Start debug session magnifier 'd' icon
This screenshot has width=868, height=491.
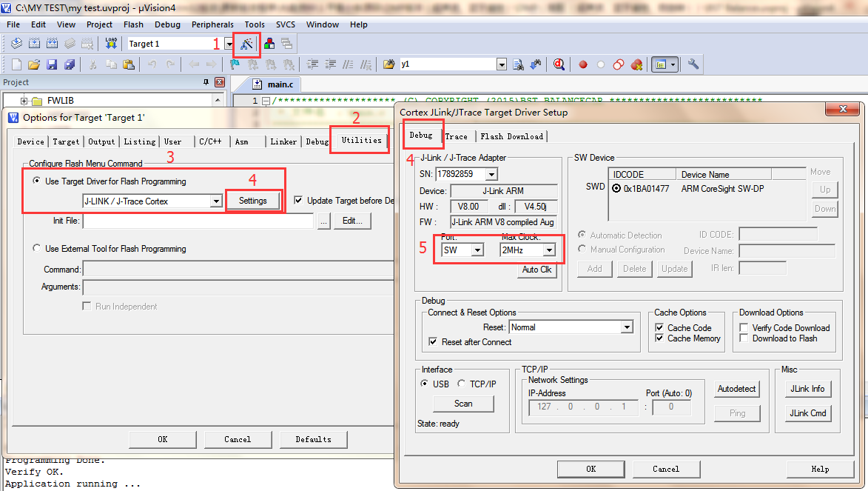pyautogui.click(x=559, y=64)
